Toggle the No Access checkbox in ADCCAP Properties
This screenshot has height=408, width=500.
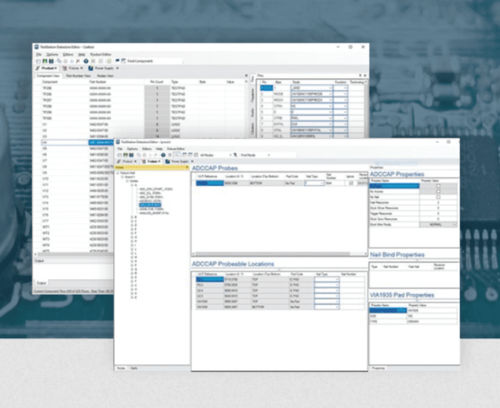coord(438,192)
